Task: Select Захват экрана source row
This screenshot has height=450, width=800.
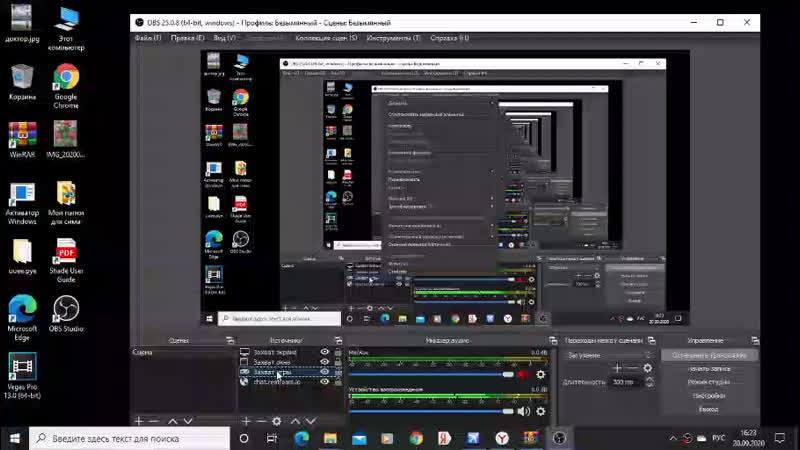Action: [x=291, y=352]
